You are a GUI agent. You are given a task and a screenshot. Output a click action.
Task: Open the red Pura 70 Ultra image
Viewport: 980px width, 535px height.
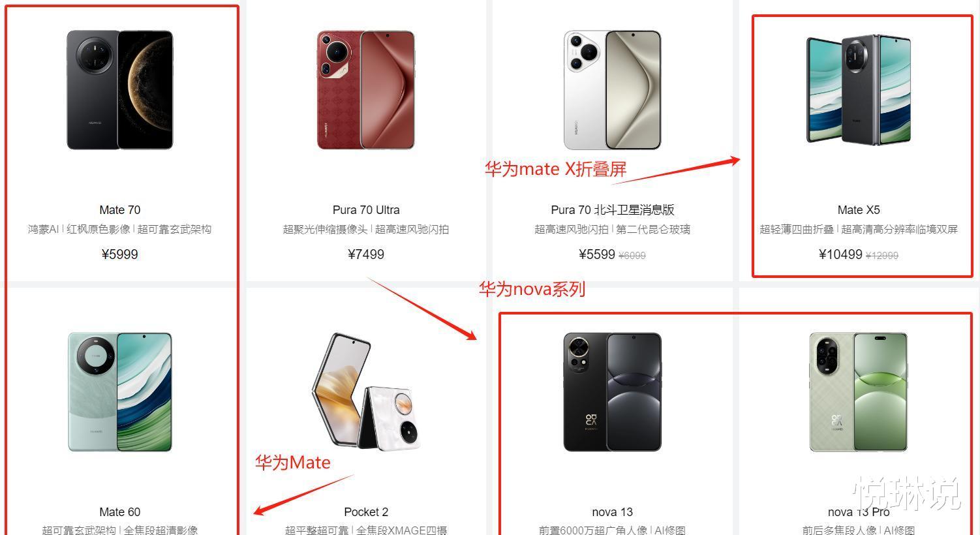[x=366, y=90]
